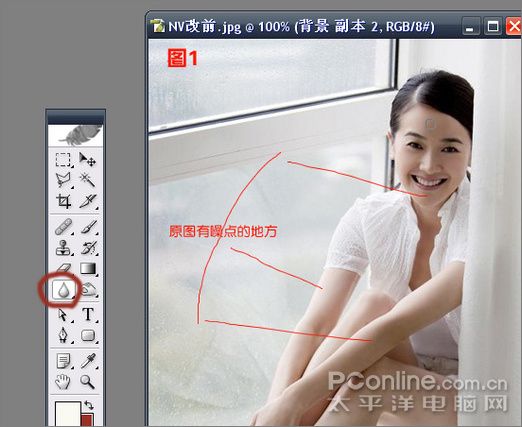Viewport: 522px width, 427px height.
Task: Pick the Magic Wand tool
Action: (88, 180)
